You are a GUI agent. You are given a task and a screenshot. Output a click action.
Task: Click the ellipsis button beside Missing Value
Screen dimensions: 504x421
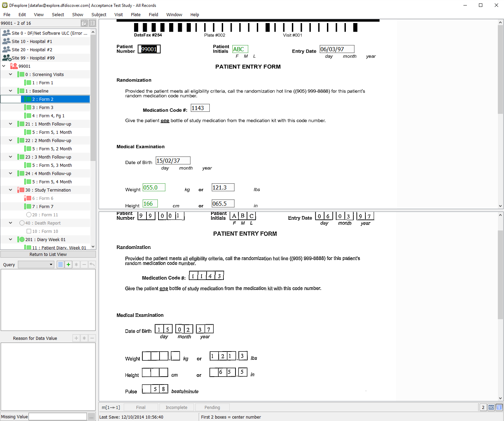[91, 417]
